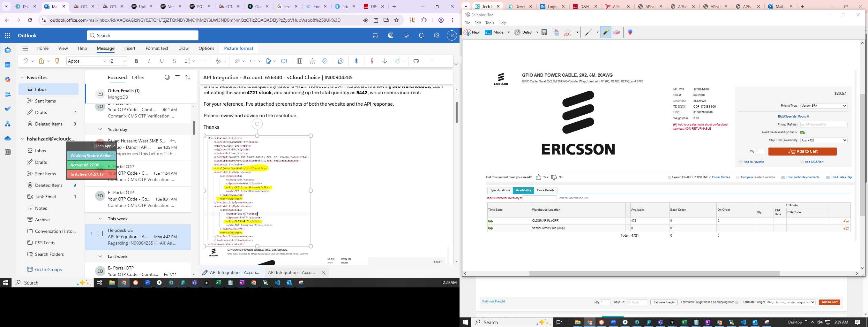Image resolution: width=868 pixels, height=327 pixels.
Task: Open File menu in Snipping Tool
Action: [x=467, y=23]
